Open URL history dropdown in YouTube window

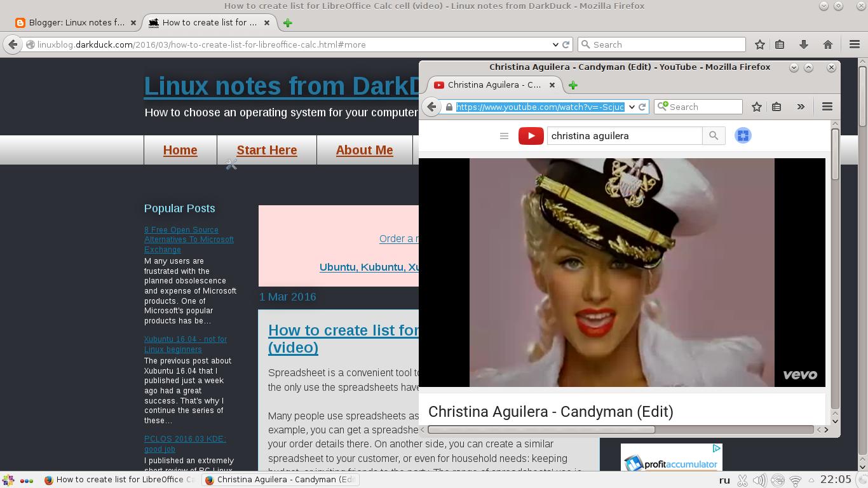pos(632,107)
